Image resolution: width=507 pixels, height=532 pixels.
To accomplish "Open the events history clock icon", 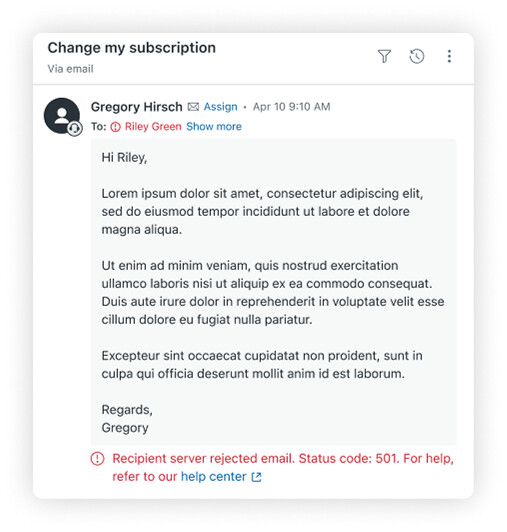I will coord(416,56).
